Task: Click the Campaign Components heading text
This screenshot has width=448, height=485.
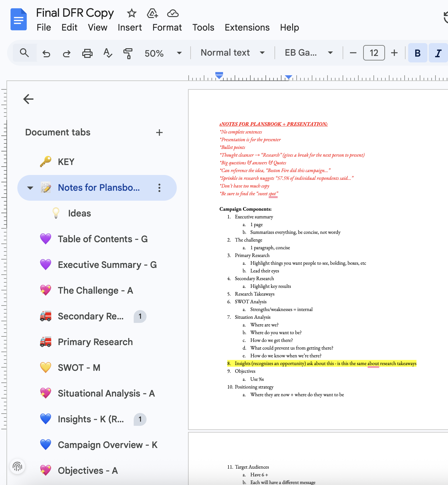Action: tap(246, 209)
